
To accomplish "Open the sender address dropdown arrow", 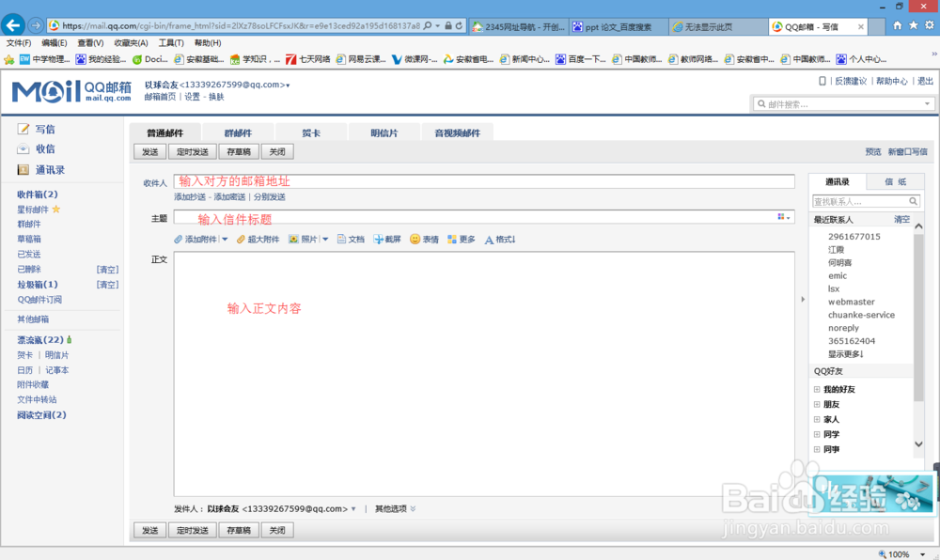I will [353, 508].
